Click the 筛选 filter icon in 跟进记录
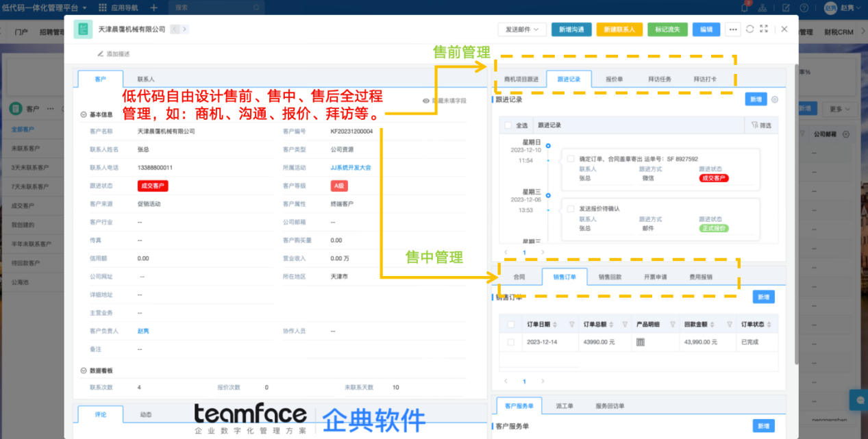Screen dimensions: 868x439 coord(767,125)
